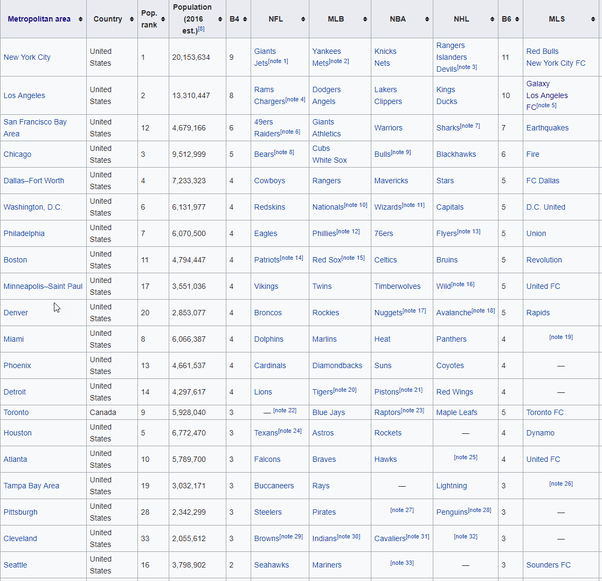
Task: Open the Los Angeles metro link
Action: pyautogui.click(x=24, y=96)
